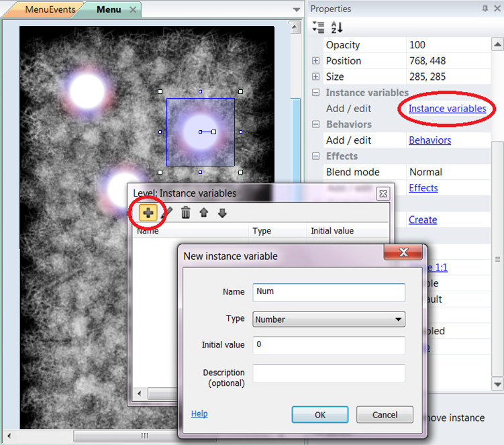Open the Type dropdown showing Number
The height and width of the screenshot is (445, 504).
click(x=329, y=319)
